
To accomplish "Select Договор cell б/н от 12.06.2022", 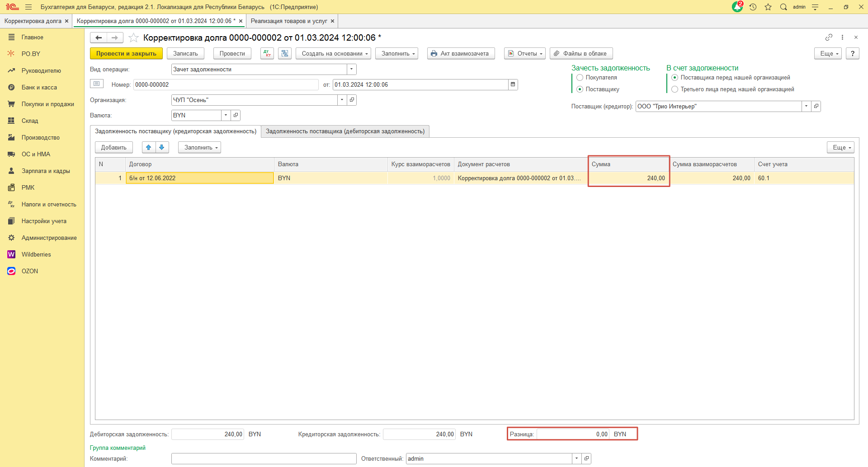I will point(200,178).
